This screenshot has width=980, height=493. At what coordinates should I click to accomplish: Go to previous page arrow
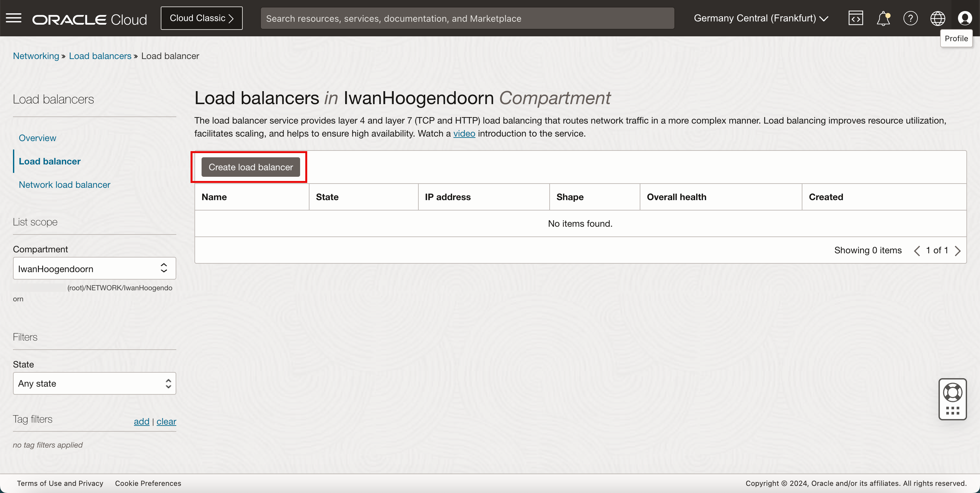[x=917, y=250]
